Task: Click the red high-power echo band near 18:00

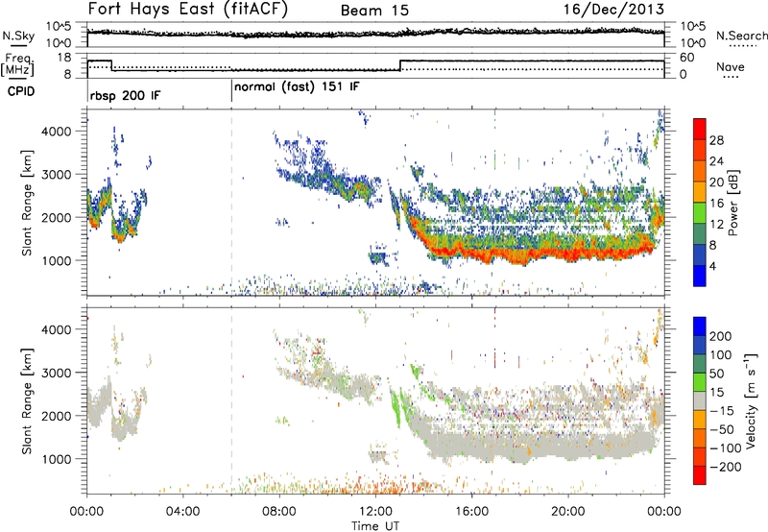Action: tap(519, 256)
